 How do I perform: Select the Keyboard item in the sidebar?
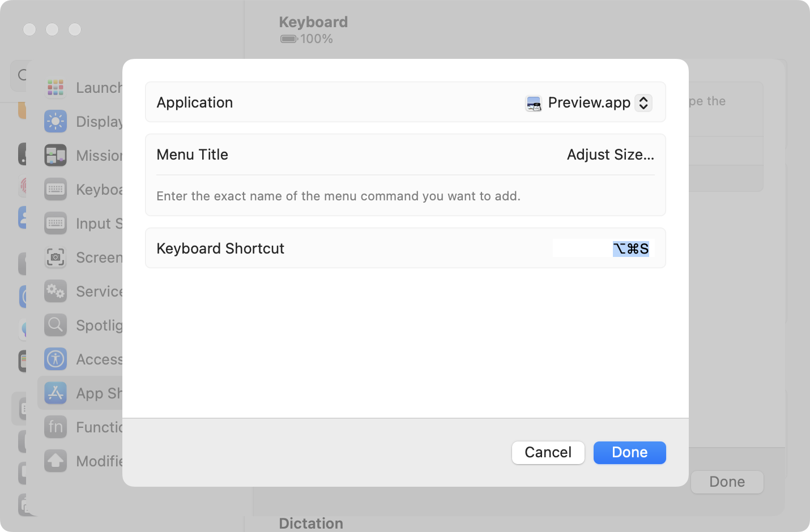pyautogui.click(x=83, y=189)
